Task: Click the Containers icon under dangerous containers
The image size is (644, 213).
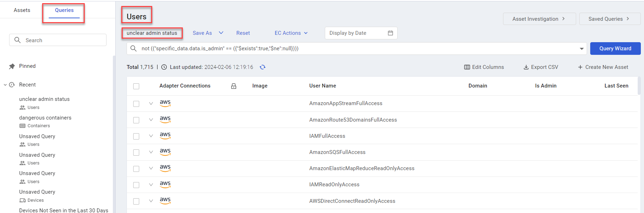Action: (22, 126)
